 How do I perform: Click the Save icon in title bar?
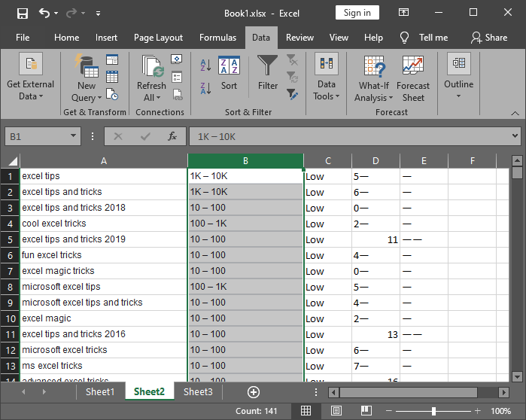coord(23,14)
